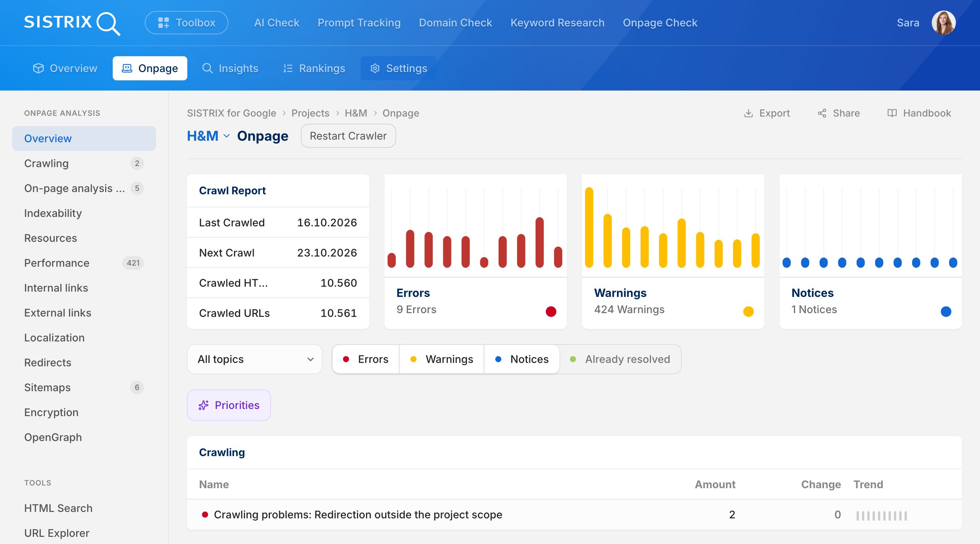Toggle the Errors filter
This screenshot has width=980, height=544.
(366, 359)
